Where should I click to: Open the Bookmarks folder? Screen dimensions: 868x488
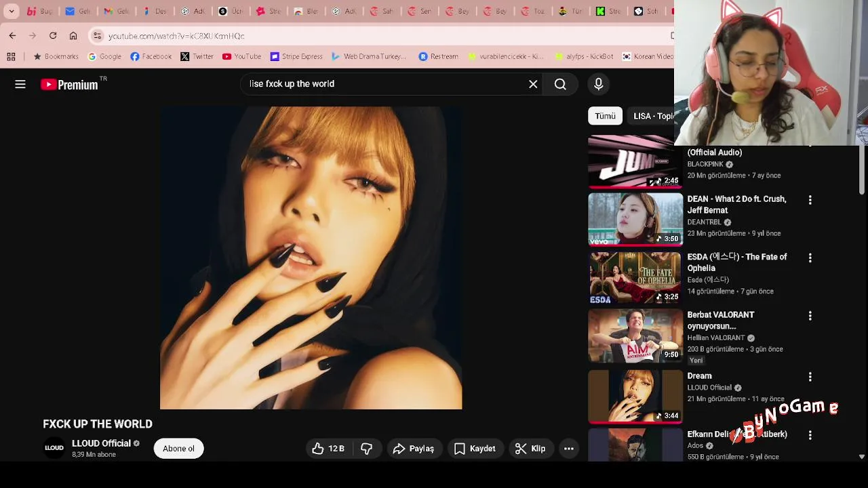tap(56, 56)
